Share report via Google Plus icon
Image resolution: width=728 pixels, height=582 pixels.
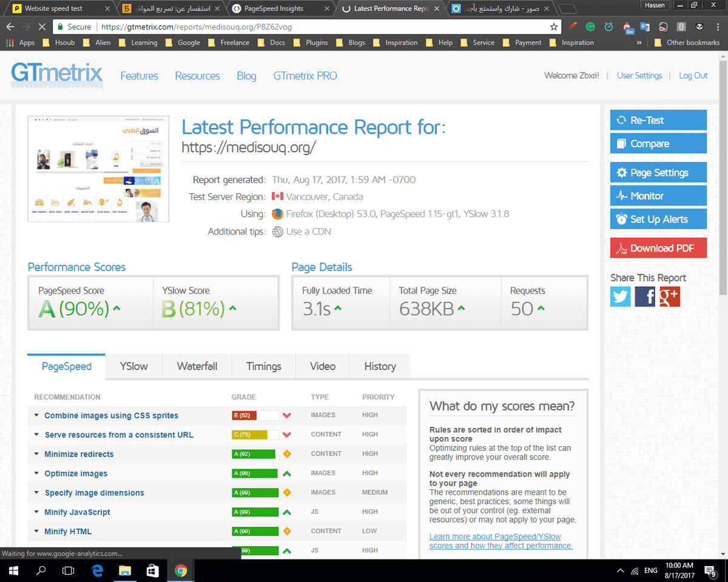(670, 296)
